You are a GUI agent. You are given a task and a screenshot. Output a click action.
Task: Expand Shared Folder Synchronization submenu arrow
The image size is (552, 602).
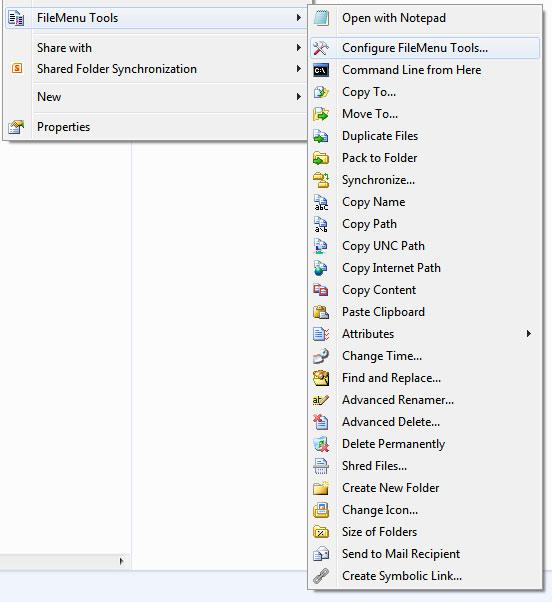299,69
